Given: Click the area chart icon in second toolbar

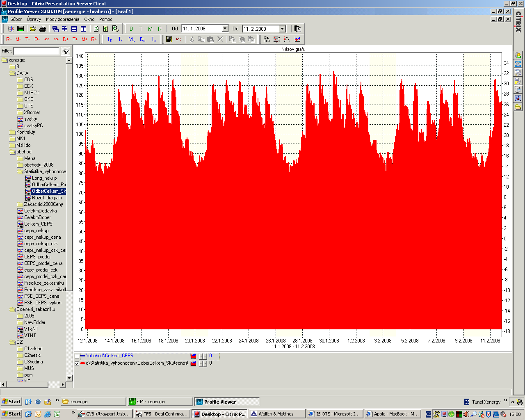Looking at the screenshot, I should point(297,39).
